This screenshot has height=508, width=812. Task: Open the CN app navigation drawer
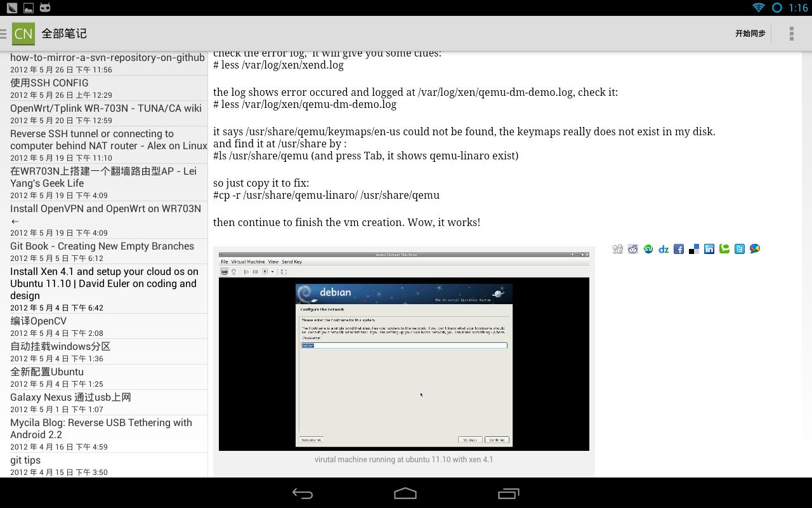click(19, 34)
